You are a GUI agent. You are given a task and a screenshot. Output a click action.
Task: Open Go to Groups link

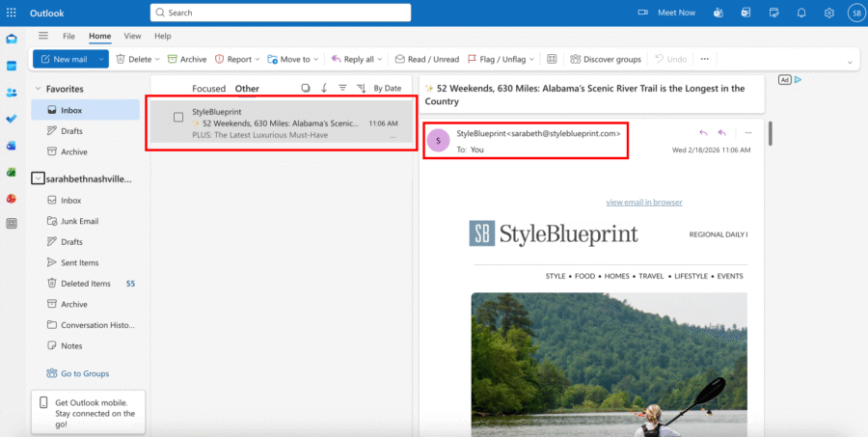(x=78, y=374)
